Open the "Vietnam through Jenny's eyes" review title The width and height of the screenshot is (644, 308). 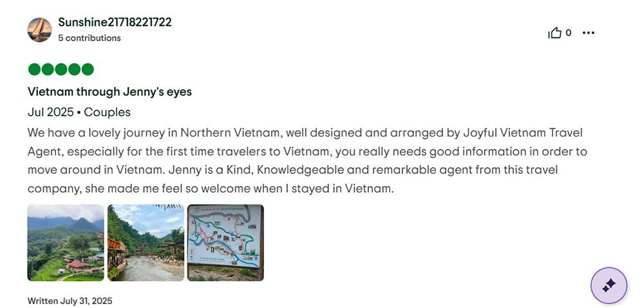[109, 91]
